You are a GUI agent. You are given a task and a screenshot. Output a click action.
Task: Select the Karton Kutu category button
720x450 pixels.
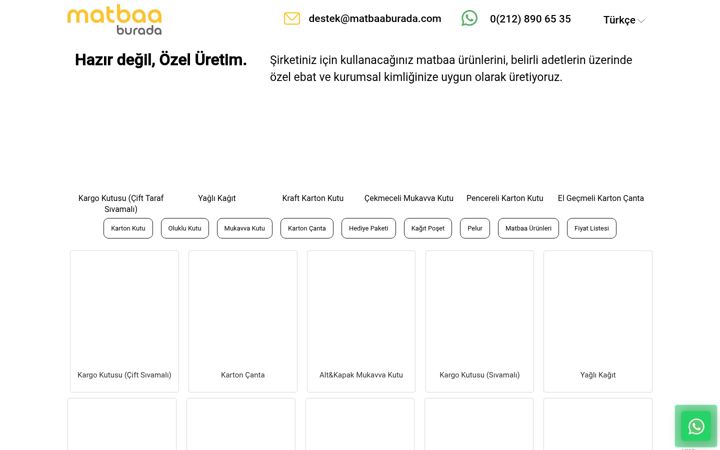click(x=128, y=228)
